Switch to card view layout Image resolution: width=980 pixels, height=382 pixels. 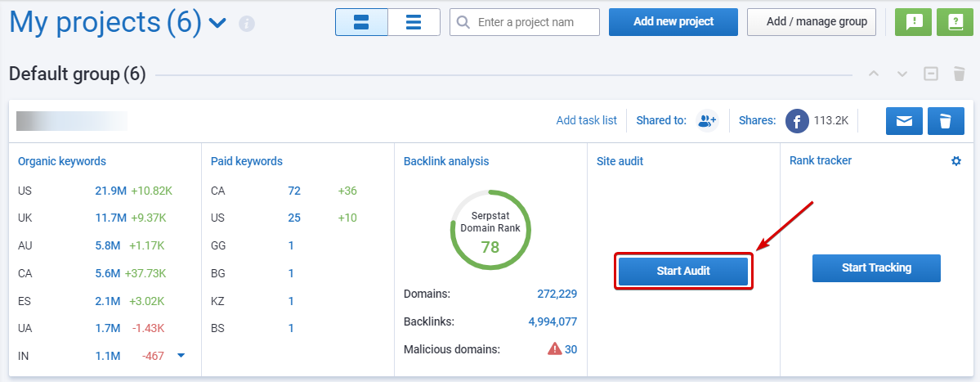coord(361,22)
